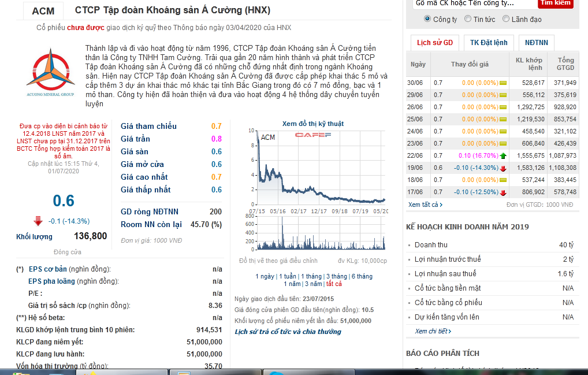This screenshot has width=588, height=375.
Task: Switch to the TK Đặt lệnh tab
Action: pos(489,43)
